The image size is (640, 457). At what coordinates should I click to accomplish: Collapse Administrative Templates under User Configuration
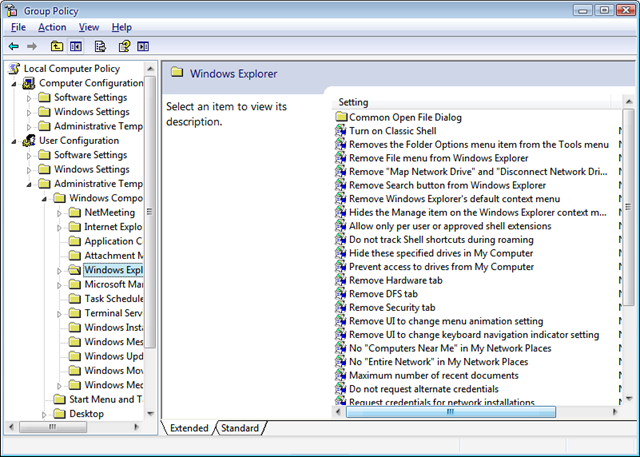[29, 185]
